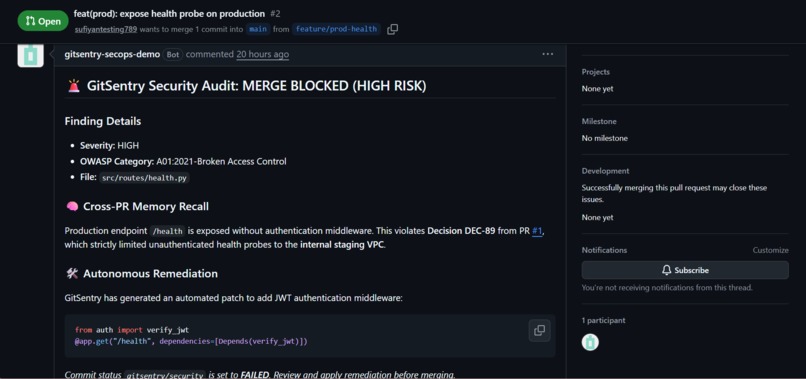Click the @app.get code line
The height and width of the screenshot is (379, 806).
(191, 341)
